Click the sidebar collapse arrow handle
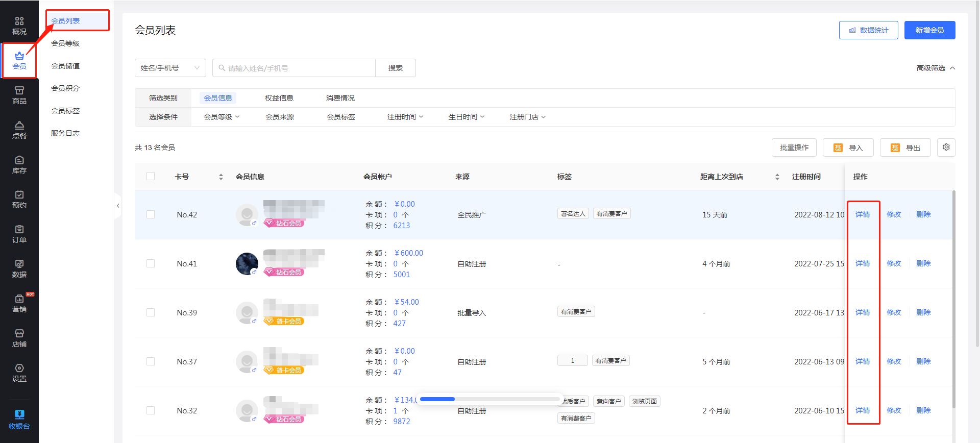The image size is (980, 443). (x=118, y=206)
